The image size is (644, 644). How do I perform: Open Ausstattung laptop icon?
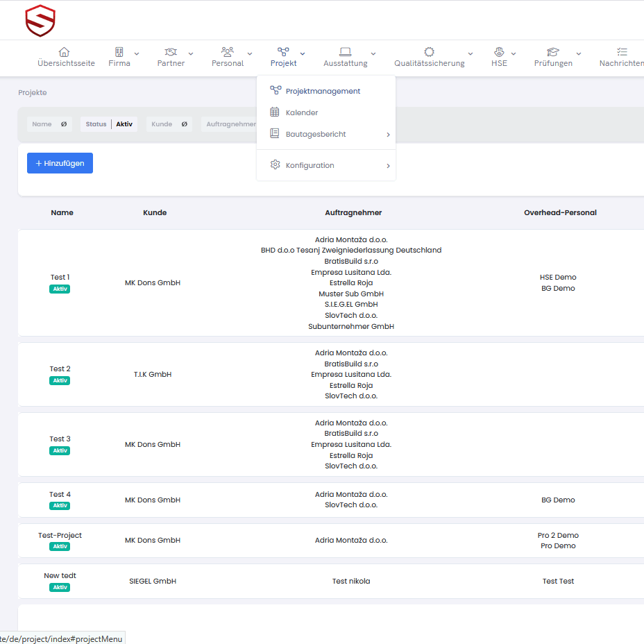(345, 52)
